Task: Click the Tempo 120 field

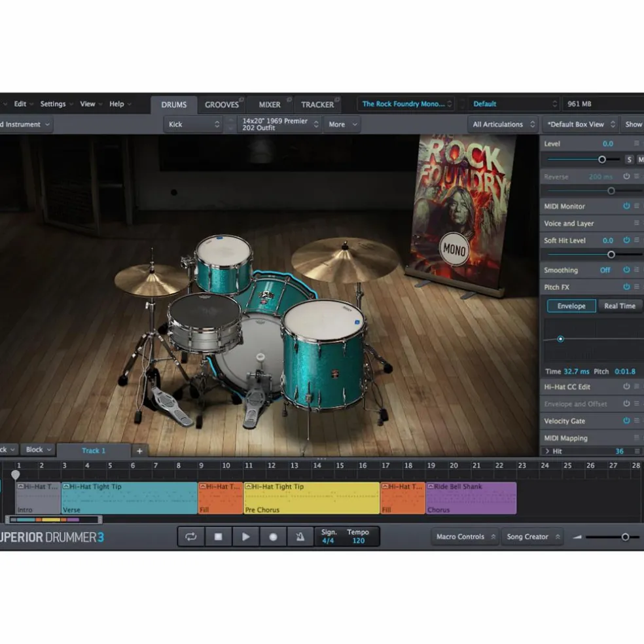Action: point(358,537)
